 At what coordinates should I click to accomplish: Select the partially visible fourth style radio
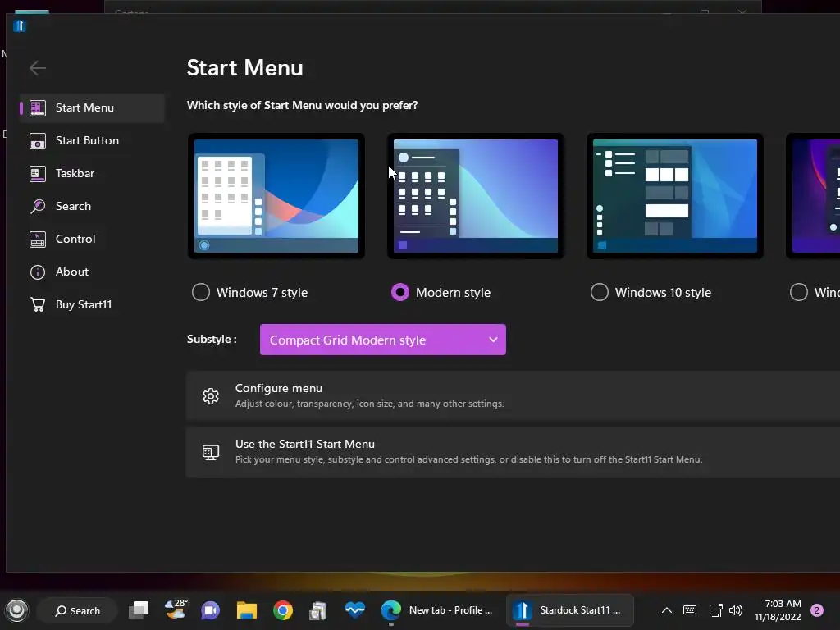coord(799,293)
